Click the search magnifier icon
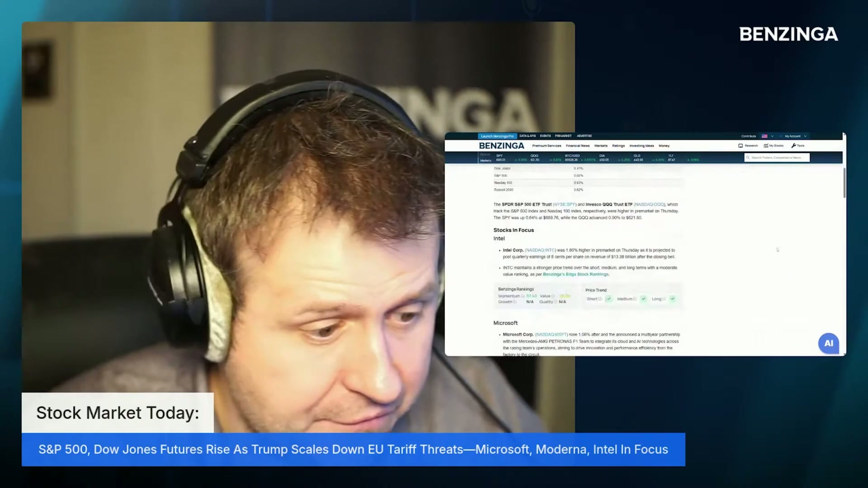Screen dimensions: 868x488 click(x=748, y=158)
